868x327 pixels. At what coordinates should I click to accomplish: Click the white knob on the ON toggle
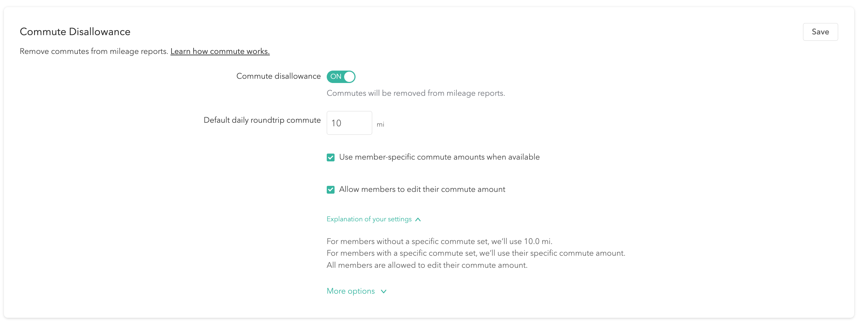click(x=349, y=77)
